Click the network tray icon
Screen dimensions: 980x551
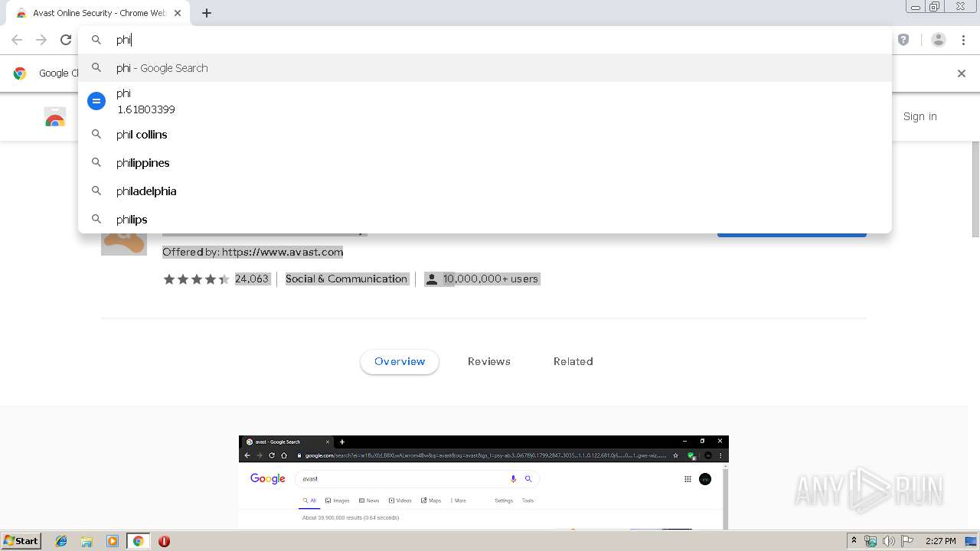point(871,541)
